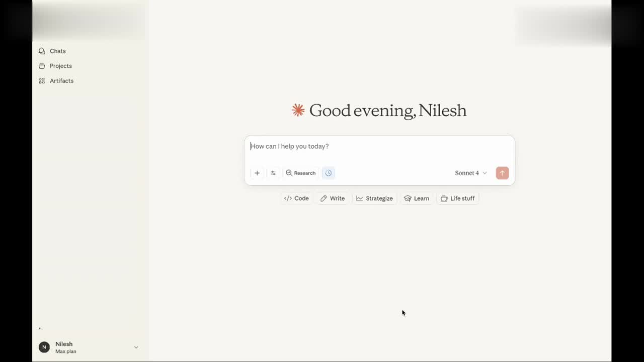Image resolution: width=644 pixels, height=362 pixels.
Task: Open the search and tools sliders icon
Action: click(273, 173)
